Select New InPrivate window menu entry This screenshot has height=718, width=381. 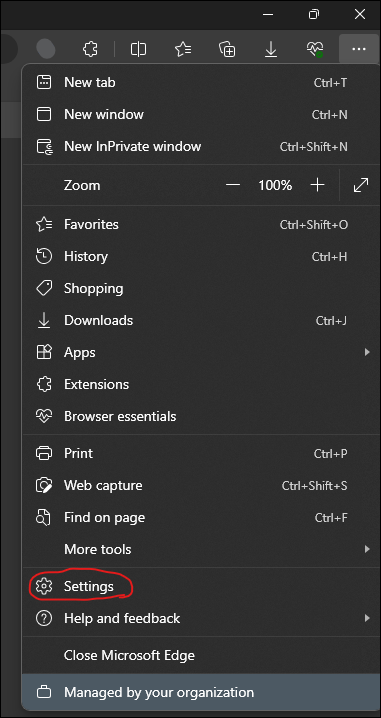pyautogui.click(x=201, y=147)
